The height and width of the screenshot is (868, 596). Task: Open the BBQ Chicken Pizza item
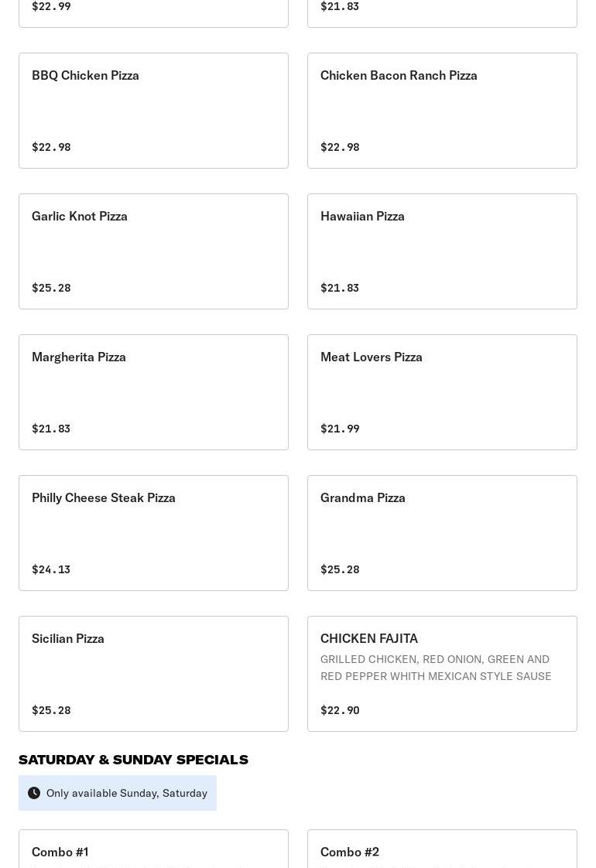[153, 111]
